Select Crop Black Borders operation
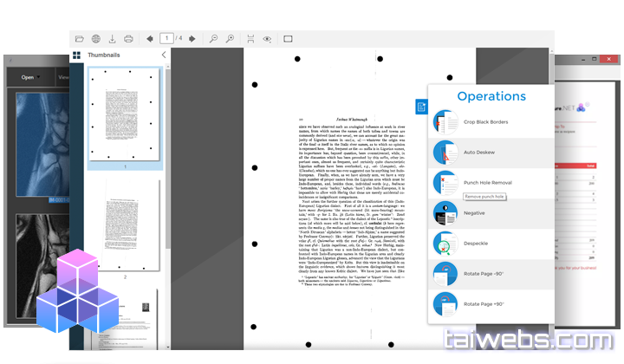Image resolution: width=624 pixels, height=364 pixels. [x=487, y=122]
